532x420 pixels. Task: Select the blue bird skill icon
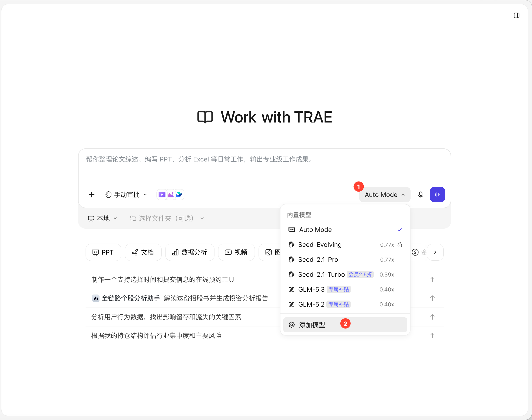point(179,195)
